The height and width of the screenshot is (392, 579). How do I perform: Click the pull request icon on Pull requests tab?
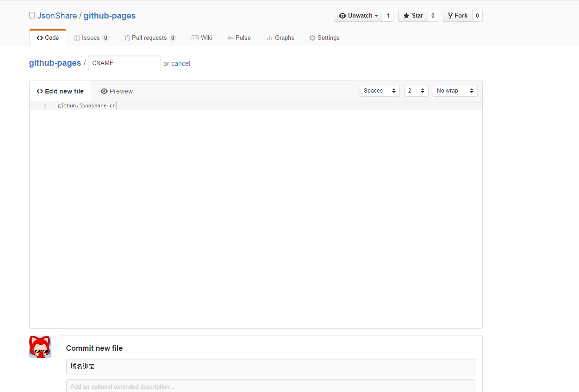[127, 38]
